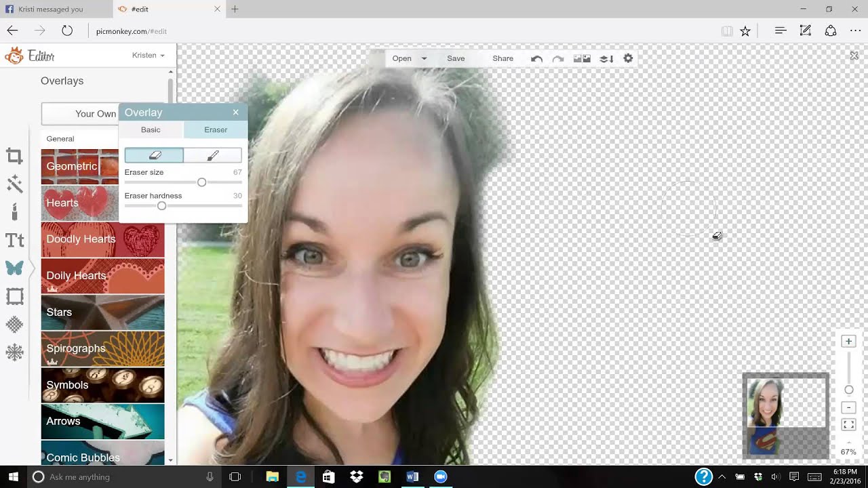Open the Arrows overlay category
This screenshot has height=488, width=868.
coord(102,422)
